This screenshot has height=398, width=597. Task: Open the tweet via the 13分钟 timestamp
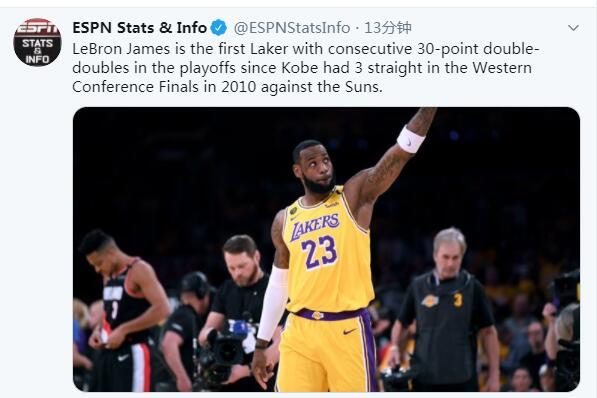(388, 28)
